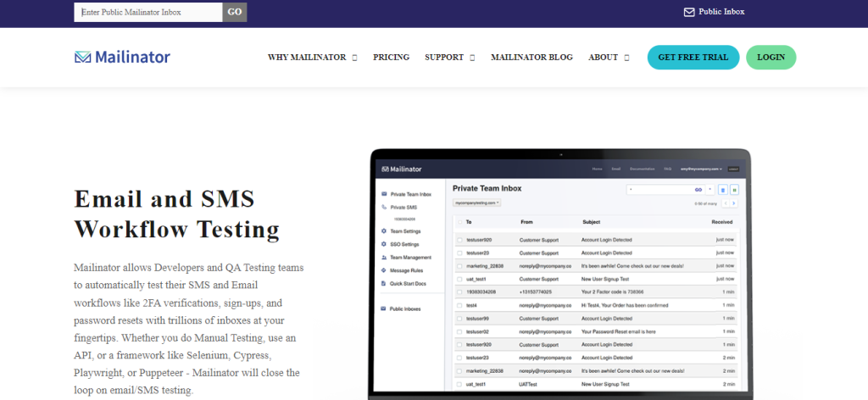Click the Logout button in the laptop preview
The height and width of the screenshot is (400, 868).
tap(733, 169)
